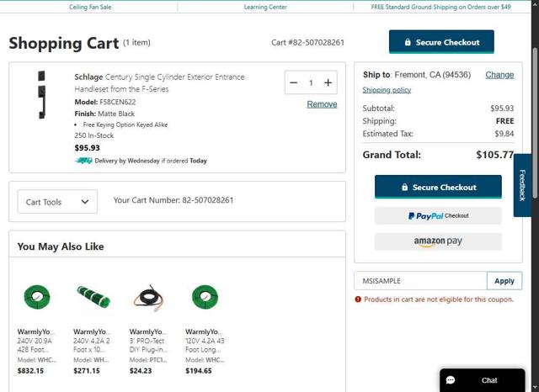Open the WarmlyYours 120V 4.2A cable thumbnail
This screenshot has width=539, height=392.
(x=205, y=297)
